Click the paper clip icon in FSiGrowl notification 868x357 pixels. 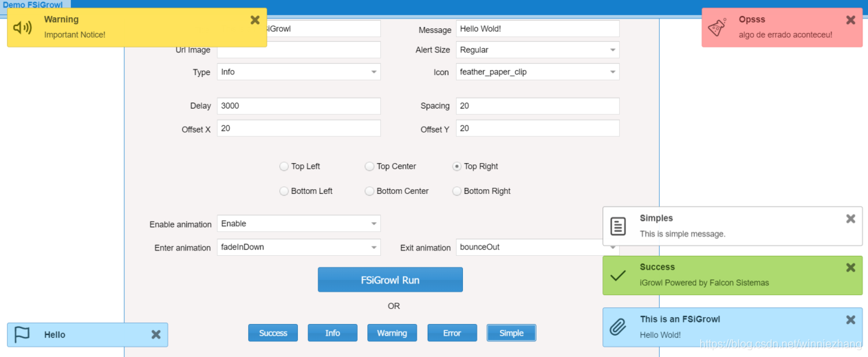pos(618,327)
